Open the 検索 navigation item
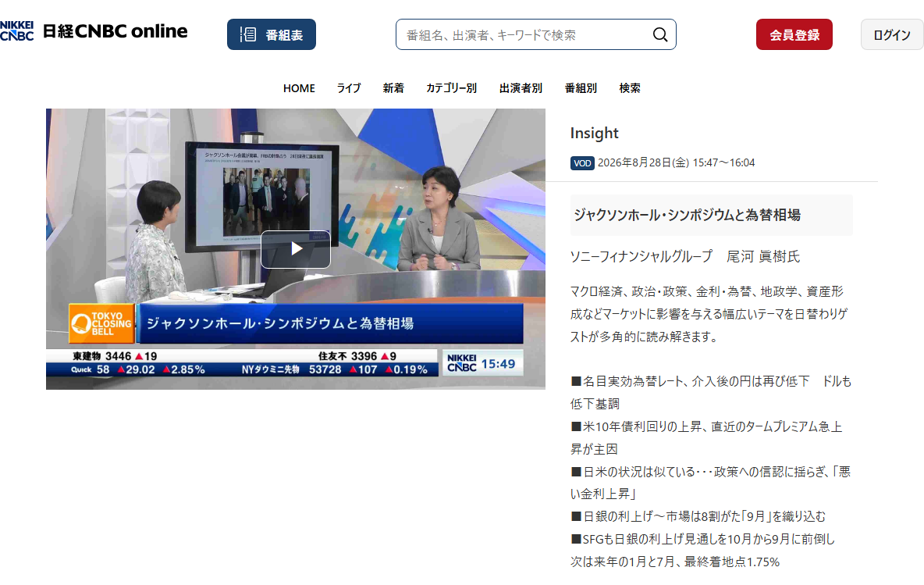Viewport: 924px width, 585px height. [629, 88]
